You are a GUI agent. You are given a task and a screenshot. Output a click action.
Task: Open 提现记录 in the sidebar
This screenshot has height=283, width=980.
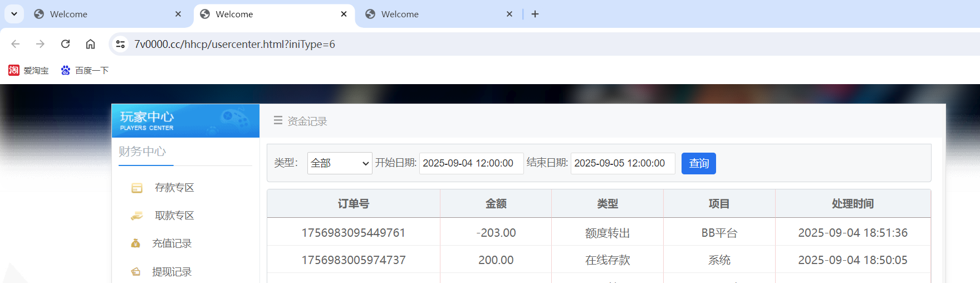point(171,272)
